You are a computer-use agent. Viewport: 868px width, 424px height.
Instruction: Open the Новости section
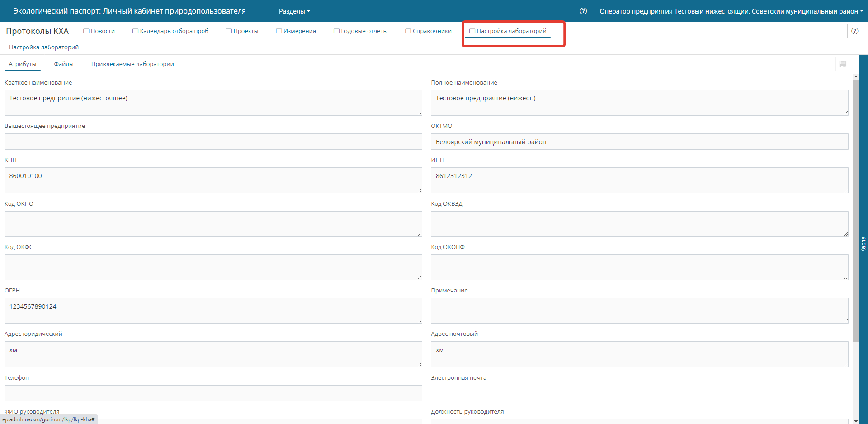[99, 31]
